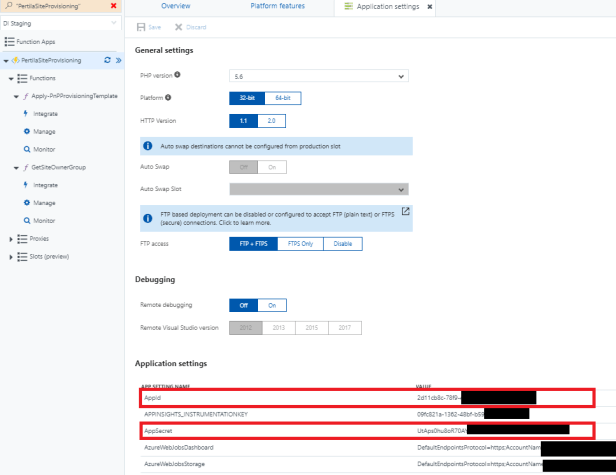Expand the Proxies tree node

tap(11, 239)
